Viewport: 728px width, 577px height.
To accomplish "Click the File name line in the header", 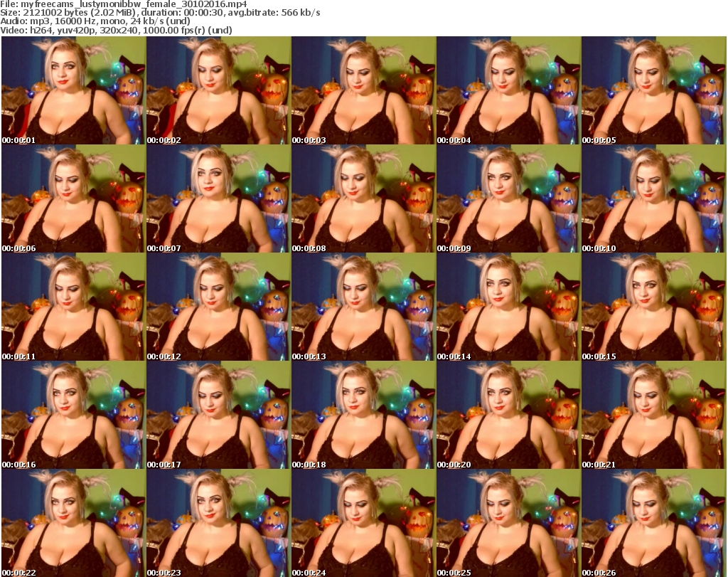I will tap(124, 4).
